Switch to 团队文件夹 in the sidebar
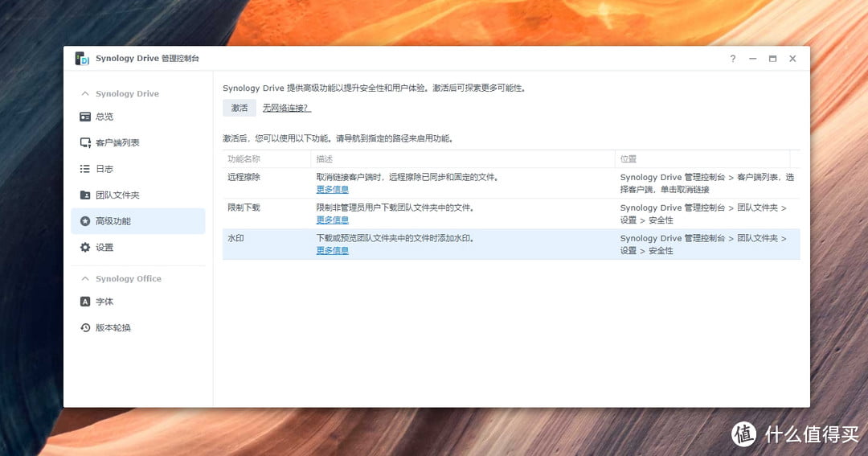Viewport: 868px width, 456px height. click(x=138, y=195)
